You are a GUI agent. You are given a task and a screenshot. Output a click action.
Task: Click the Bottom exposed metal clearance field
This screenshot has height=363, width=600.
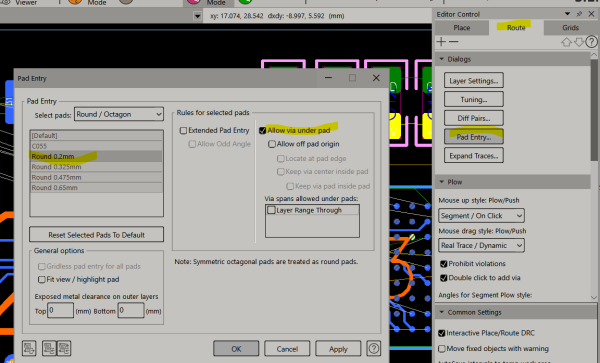[131, 310]
